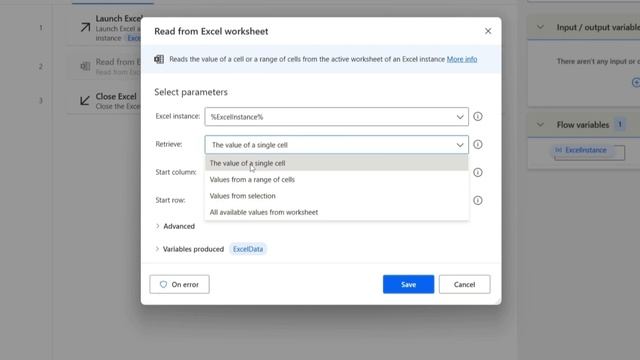This screenshot has width=640, height=360.
Task: Click the ExcelData variable chip
Action: point(248,249)
